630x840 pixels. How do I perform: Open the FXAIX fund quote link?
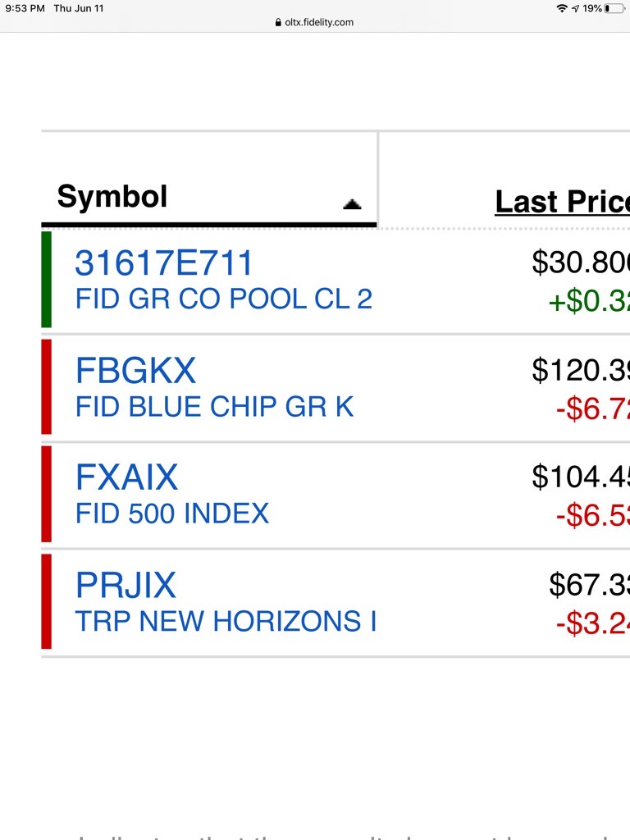click(x=126, y=477)
